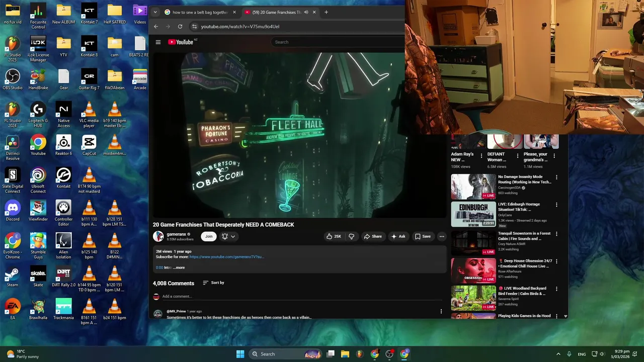Jump to 0:00 Intro timestamp
The image size is (644, 362).
[x=159, y=267]
